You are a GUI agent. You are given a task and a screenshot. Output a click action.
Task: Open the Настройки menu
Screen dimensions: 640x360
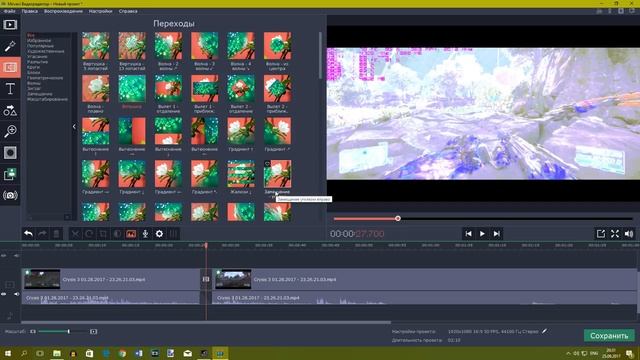[x=100, y=11]
